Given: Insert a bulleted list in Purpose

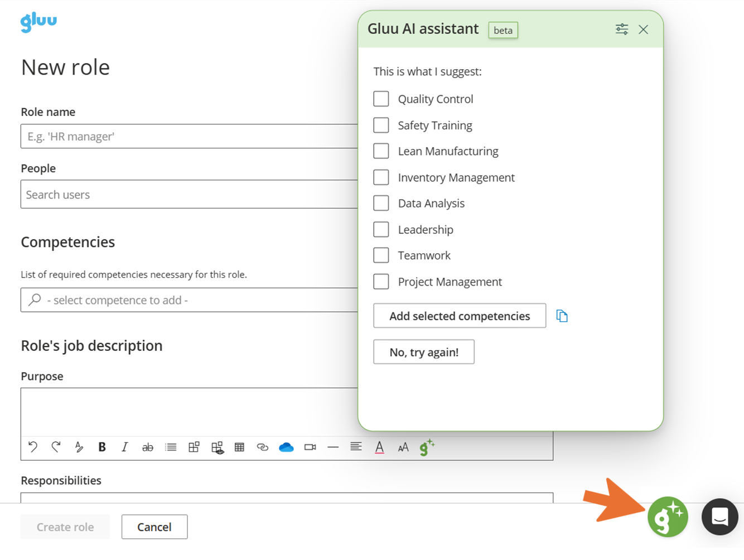Looking at the screenshot, I should pos(171,447).
